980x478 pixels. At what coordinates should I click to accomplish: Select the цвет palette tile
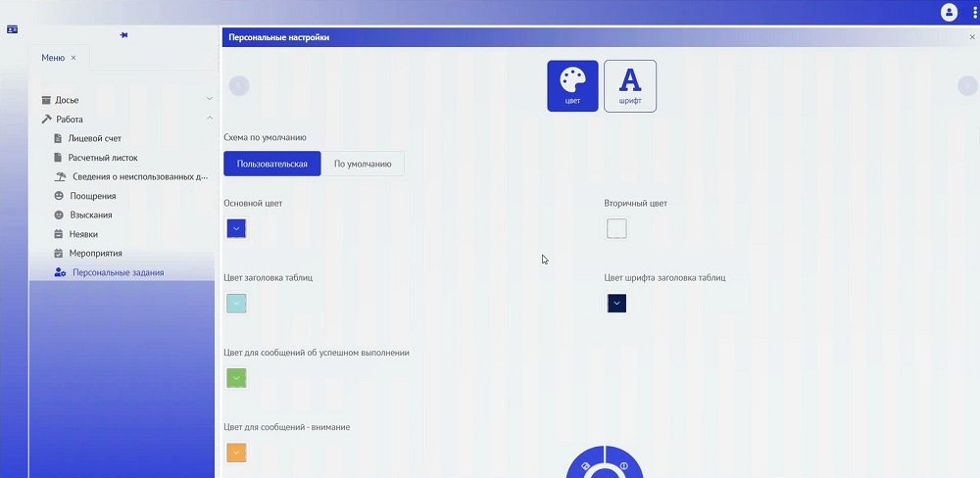[572, 85]
